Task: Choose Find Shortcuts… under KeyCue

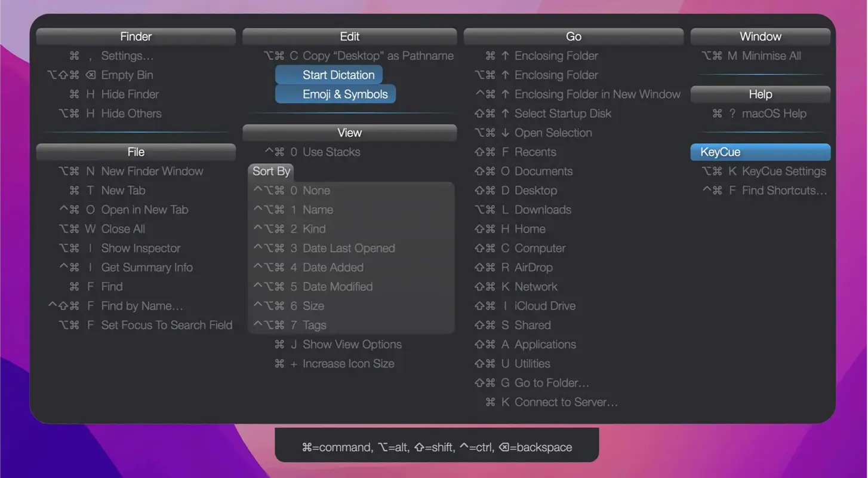Action: 784,191
